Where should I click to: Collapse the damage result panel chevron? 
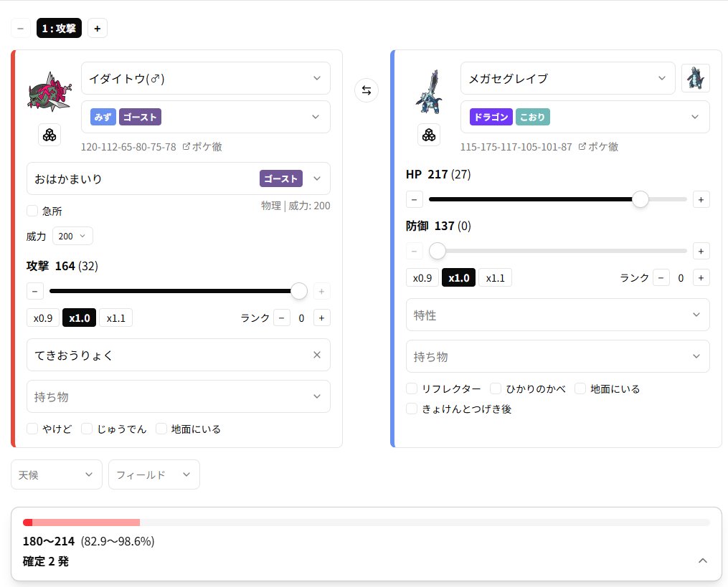[703, 561]
